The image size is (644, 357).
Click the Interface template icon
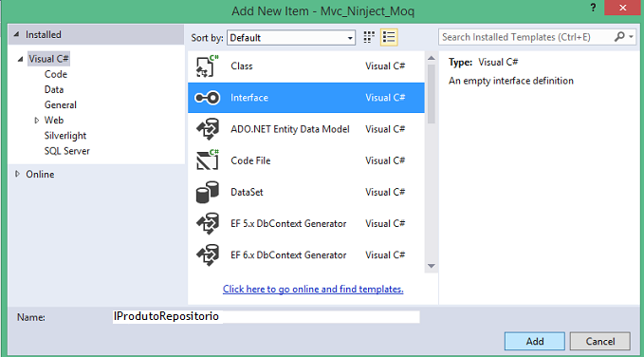[208, 98]
